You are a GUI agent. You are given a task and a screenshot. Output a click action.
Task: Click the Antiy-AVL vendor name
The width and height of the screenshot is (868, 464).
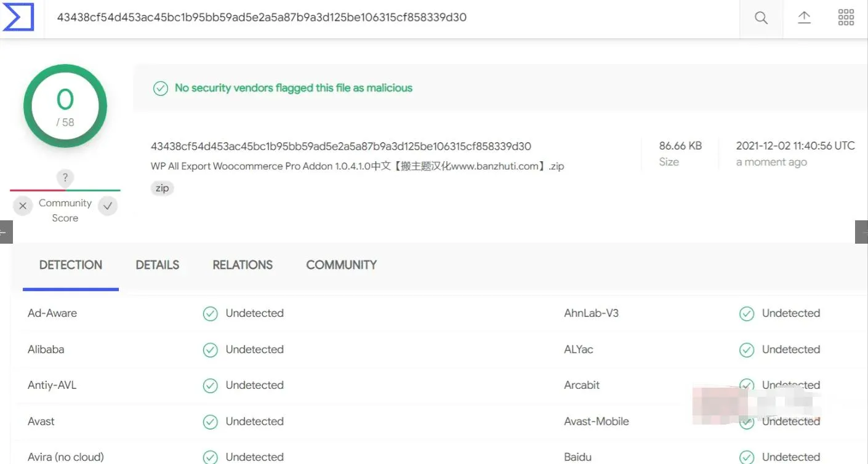click(x=52, y=385)
